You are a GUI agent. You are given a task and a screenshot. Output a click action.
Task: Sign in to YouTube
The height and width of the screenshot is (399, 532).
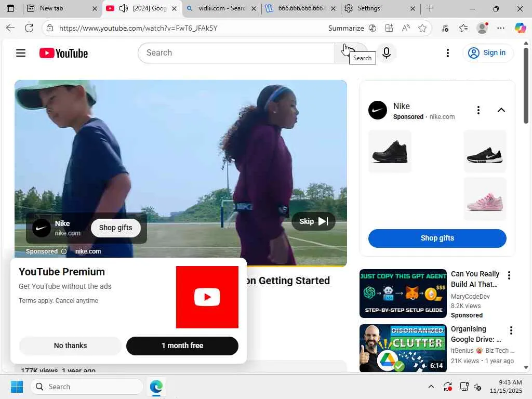pyautogui.click(x=487, y=53)
